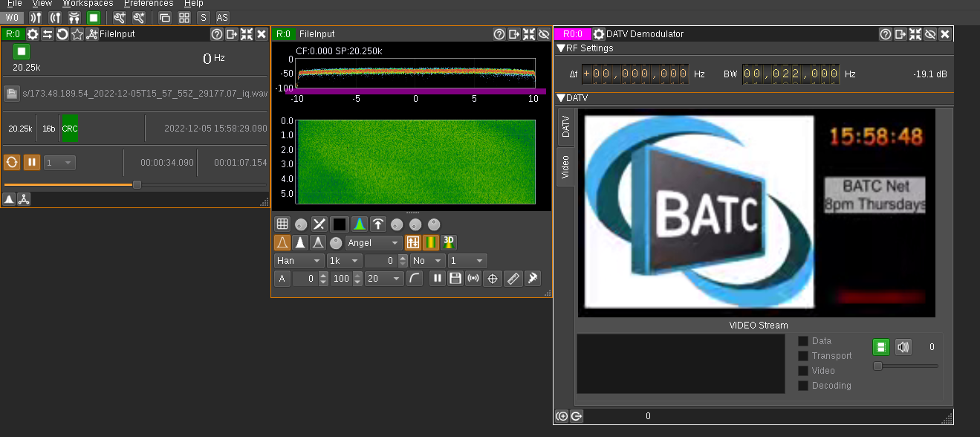Image resolution: width=980 pixels, height=437 pixels.
Task: Switch to the Video vertical tab
Action: click(x=565, y=166)
